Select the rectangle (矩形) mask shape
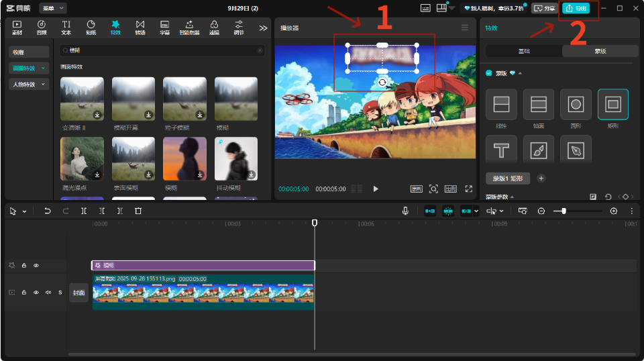The width and height of the screenshot is (644, 361). (612, 104)
